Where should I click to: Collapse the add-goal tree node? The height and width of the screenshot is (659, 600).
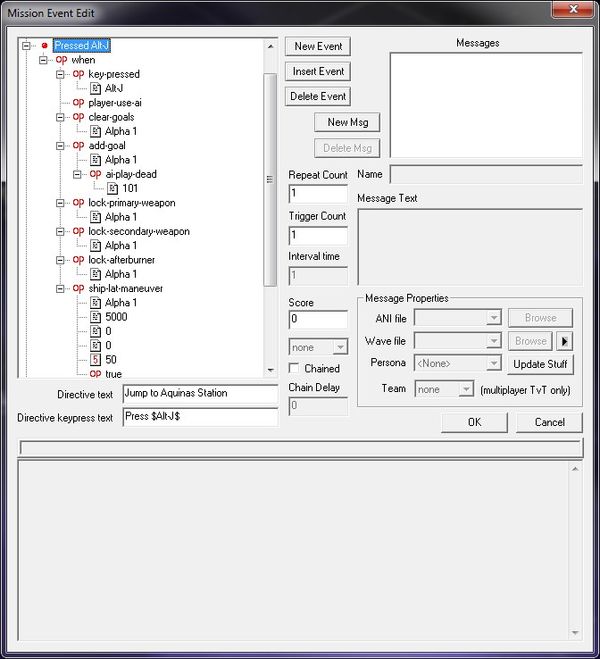pos(60,146)
